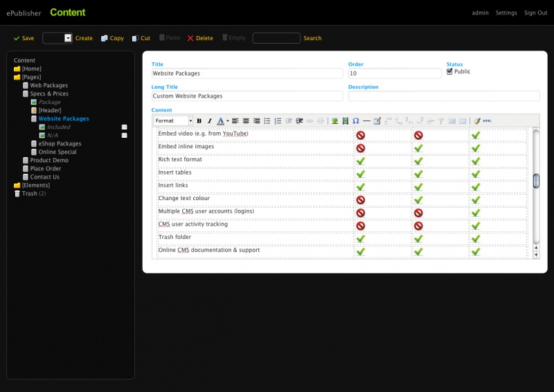Tick the checkbox beside the N/A item
554x392 pixels.
click(x=125, y=136)
